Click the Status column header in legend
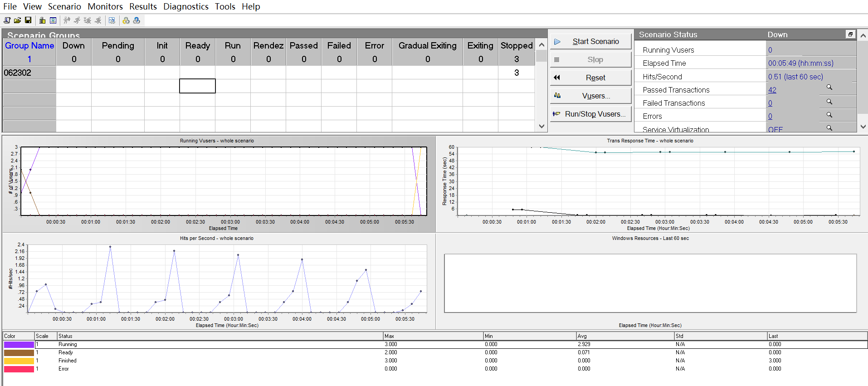Viewport: 868px width, 386px height. (x=220, y=336)
